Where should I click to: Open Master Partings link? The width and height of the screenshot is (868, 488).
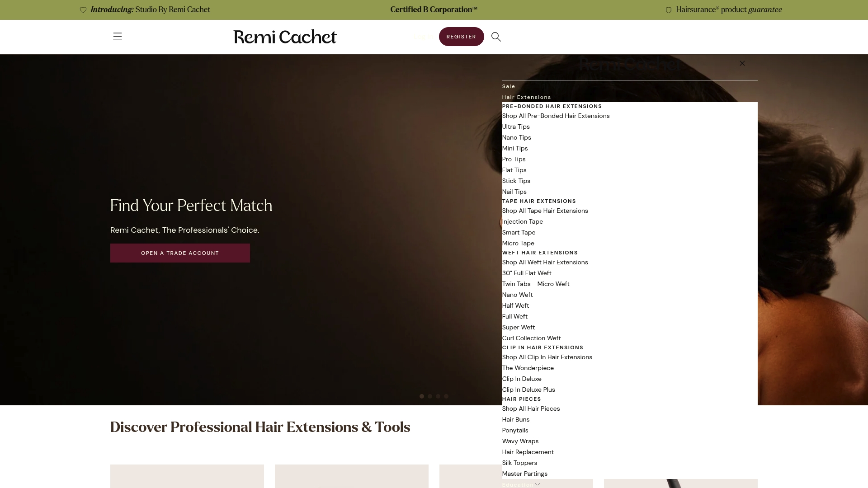525,474
